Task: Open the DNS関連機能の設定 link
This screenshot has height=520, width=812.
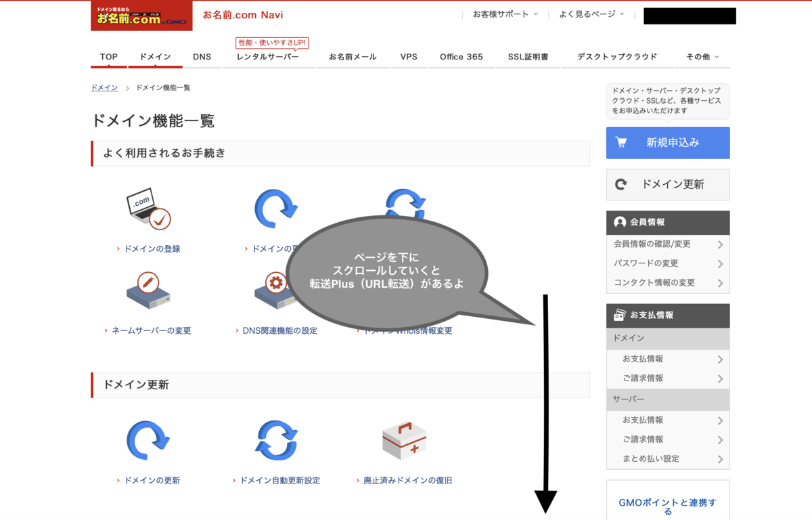Action: [x=279, y=331]
